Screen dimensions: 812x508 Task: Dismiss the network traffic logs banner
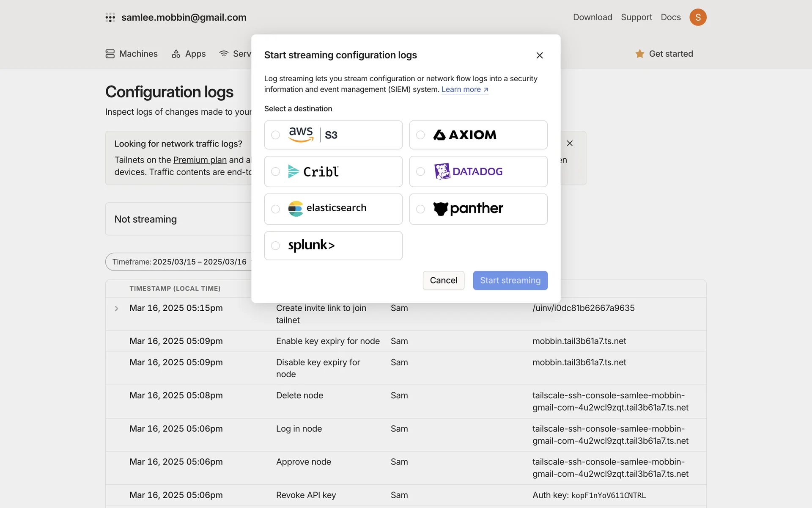pyautogui.click(x=570, y=144)
